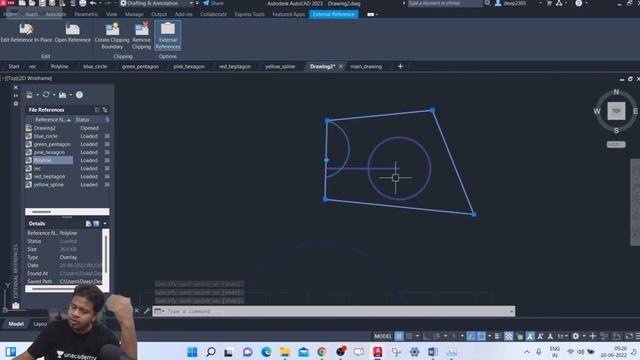Click the Undo arrow in quick access toolbar
The height and width of the screenshot is (360, 640).
click(x=93, y=3)
